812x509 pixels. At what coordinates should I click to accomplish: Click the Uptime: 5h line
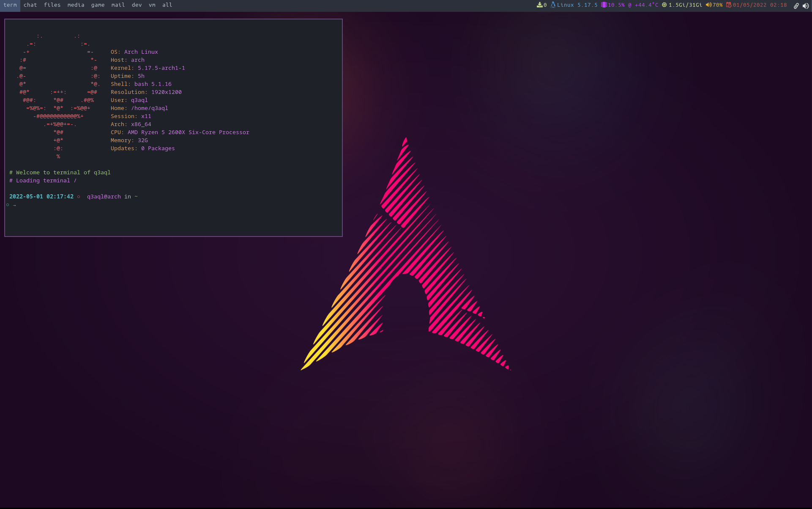(x=128, y=76)
